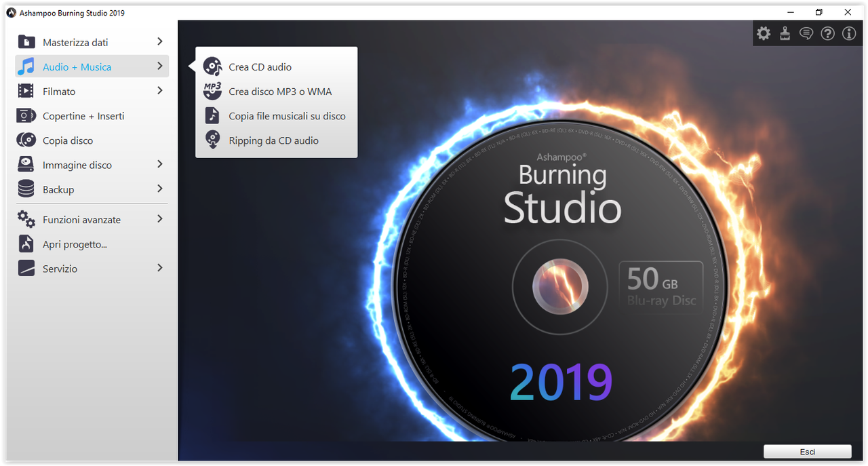Click the Audio + Musica note icon
This screenshot has height=466, width=868.
(x=26, y=66)
